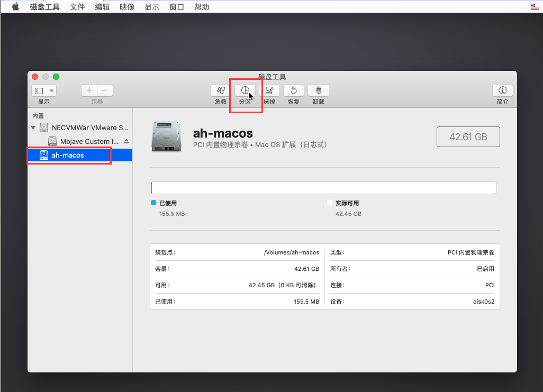This screenshot has height=392, width=543.
Task: Click the Restore (恢复) toolbar icon
Action: click(x=294, y=90)
